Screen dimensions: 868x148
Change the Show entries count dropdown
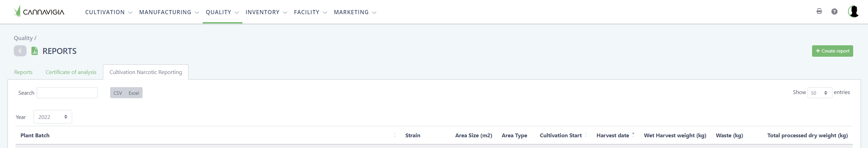point(819,93)
